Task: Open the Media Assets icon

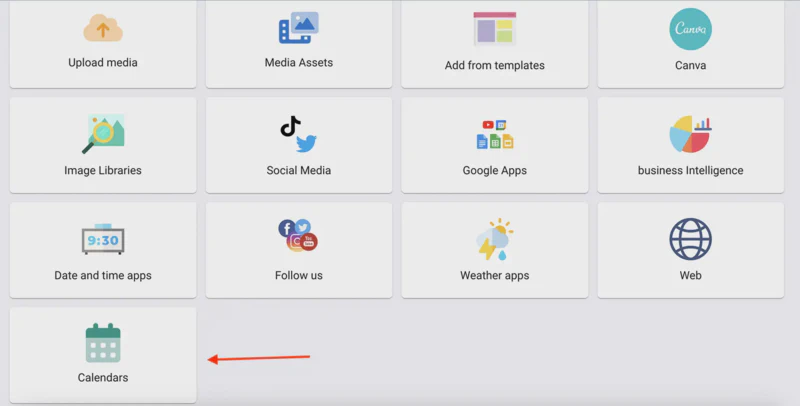Action: [298, 28]
